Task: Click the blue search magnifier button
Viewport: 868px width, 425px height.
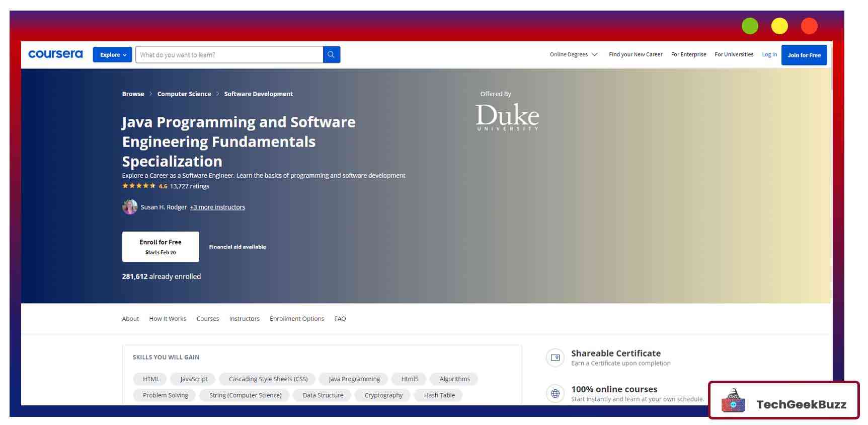Action: coord(331,55)
